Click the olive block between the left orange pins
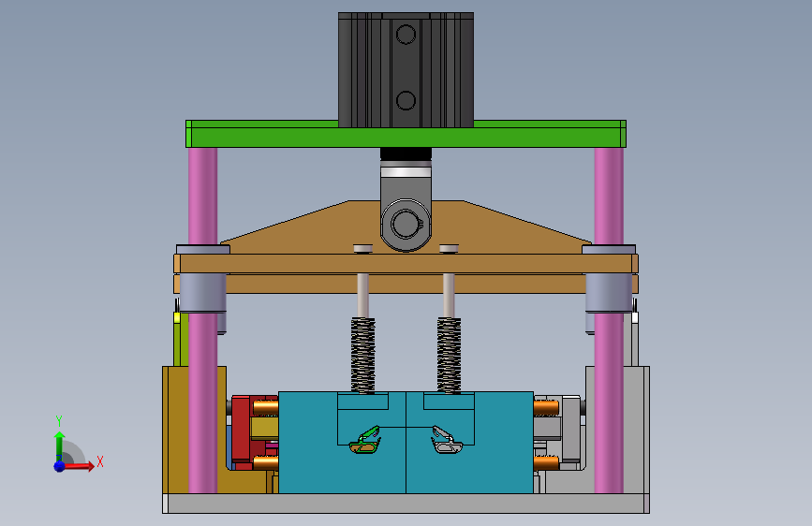The width and height of the screenshot is (812, 526). click(265, 428)
